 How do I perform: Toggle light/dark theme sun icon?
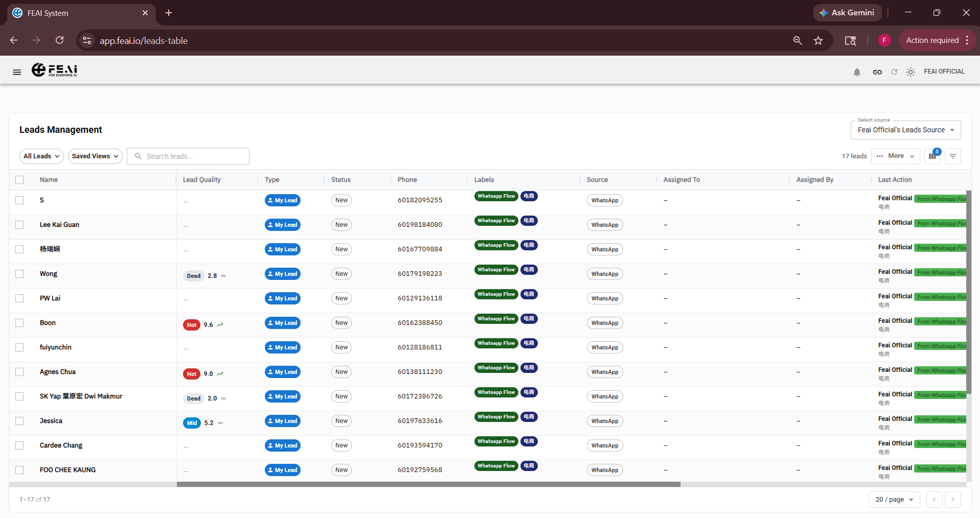[910, 72]
